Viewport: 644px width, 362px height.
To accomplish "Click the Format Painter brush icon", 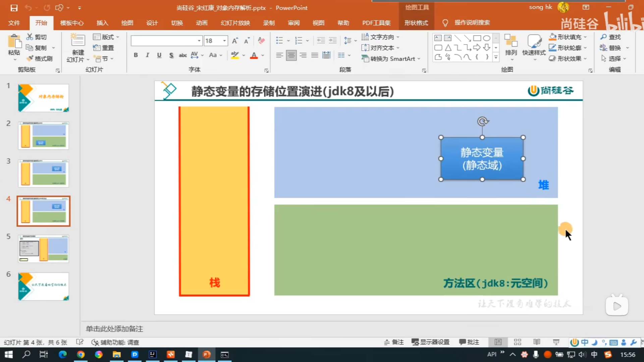I will click(30, 59).
